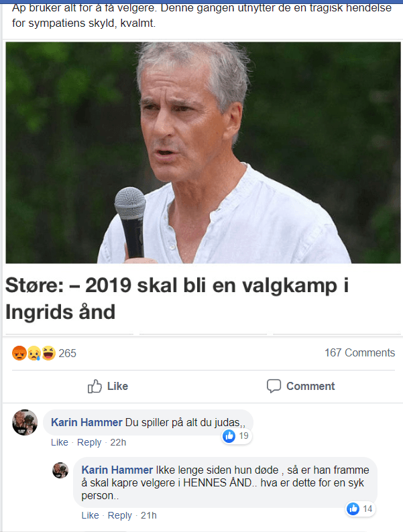Click the angry reaction emoji icon
Image resolution: width=403 pixels, height=532 pixels.
[x=19, y=353]
